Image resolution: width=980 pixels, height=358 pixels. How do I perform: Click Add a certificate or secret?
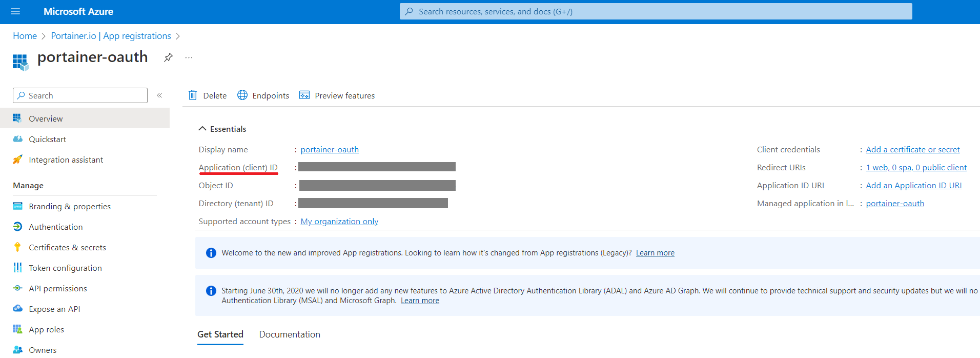pos(912,150)
